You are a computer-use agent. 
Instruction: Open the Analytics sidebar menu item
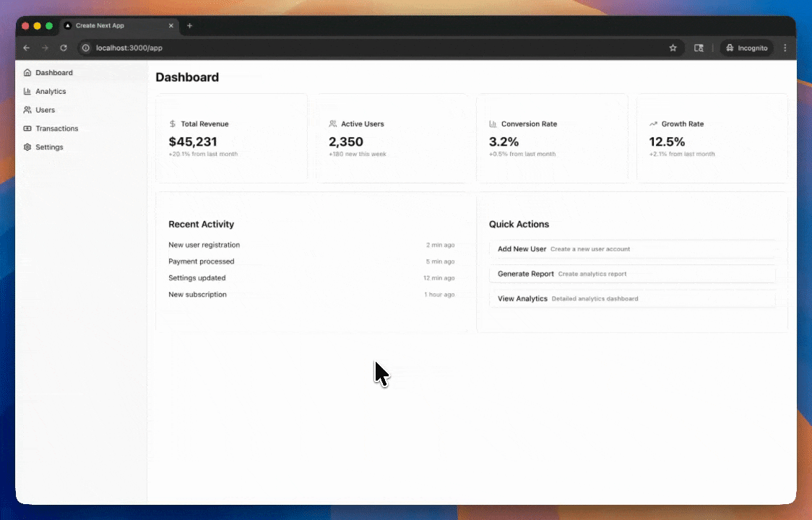[51, 92]
